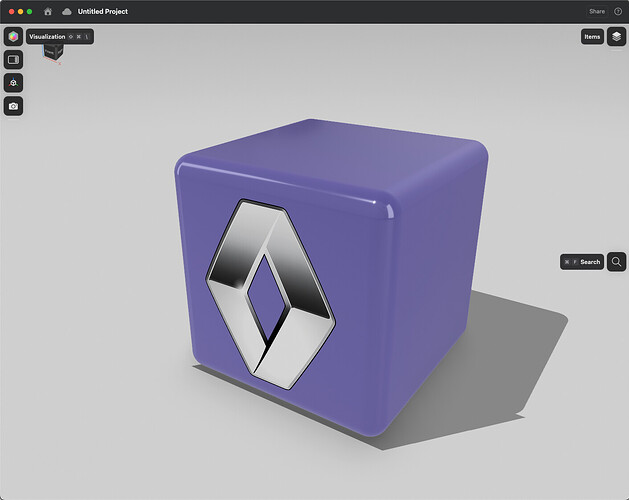Close the window with red button
This screenshot has width=629, height=500.
[x=11, y=12]
